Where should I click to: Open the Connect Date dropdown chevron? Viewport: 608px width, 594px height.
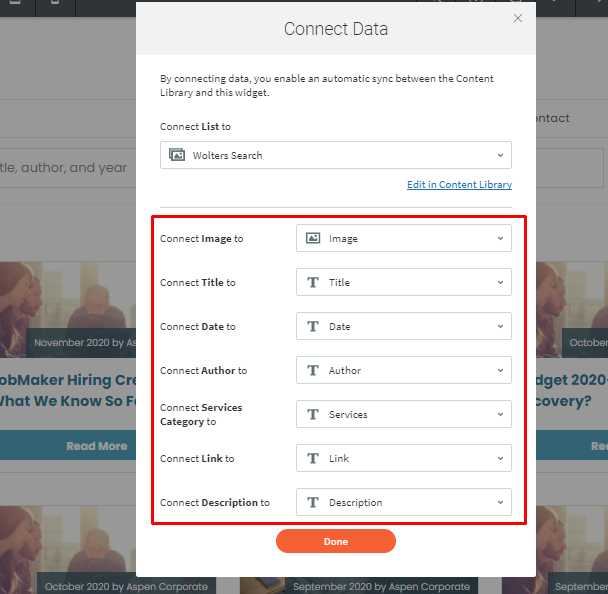500,326
